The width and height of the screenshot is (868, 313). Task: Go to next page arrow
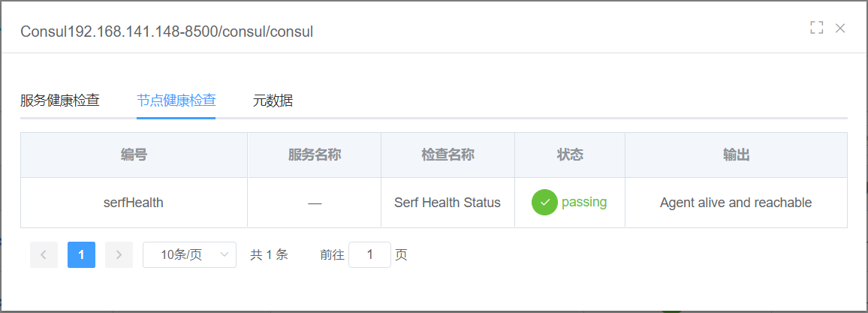(119, 255)
